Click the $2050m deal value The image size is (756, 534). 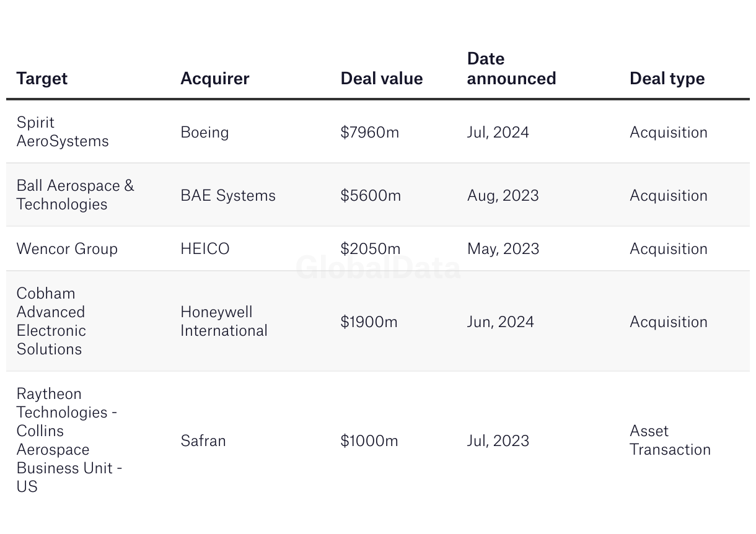(370, 249)
